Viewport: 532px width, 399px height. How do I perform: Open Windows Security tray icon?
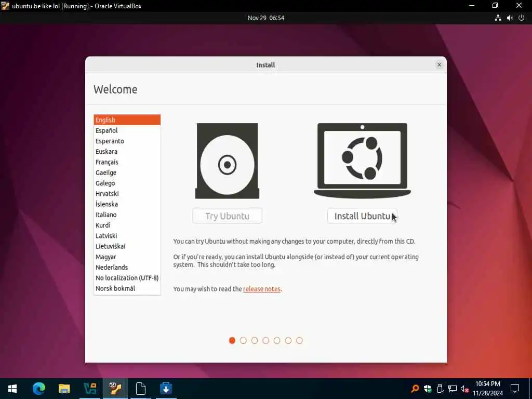coord(428,389)
